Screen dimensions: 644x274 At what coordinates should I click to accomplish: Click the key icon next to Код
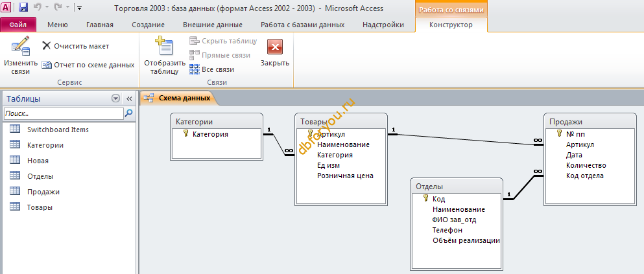pos(425,198)
